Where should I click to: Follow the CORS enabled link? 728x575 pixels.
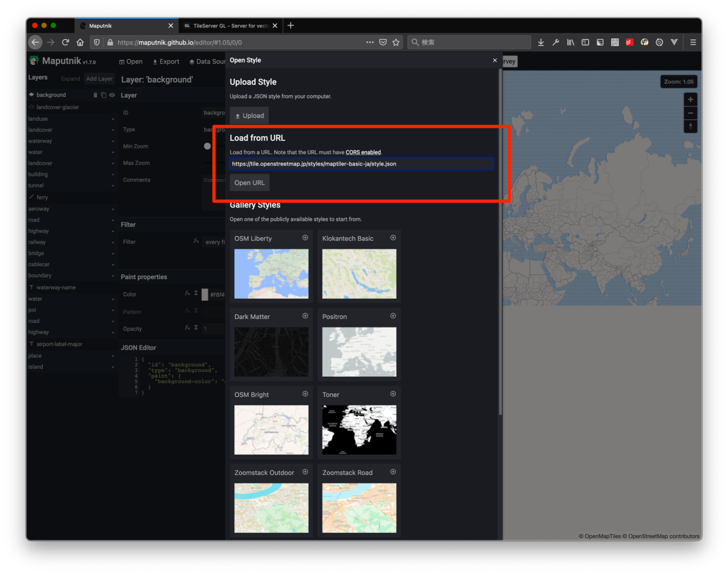(x=363, y=152)
